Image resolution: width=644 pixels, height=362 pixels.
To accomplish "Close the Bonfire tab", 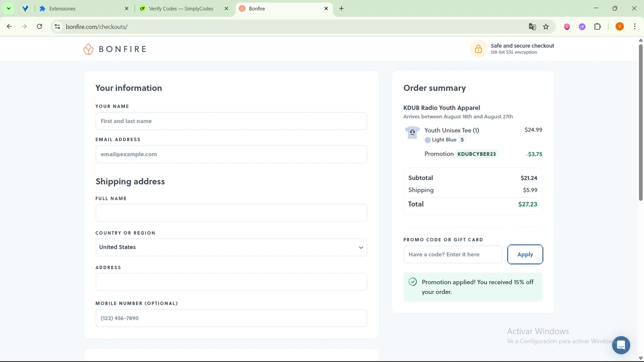I will point(326,9).
